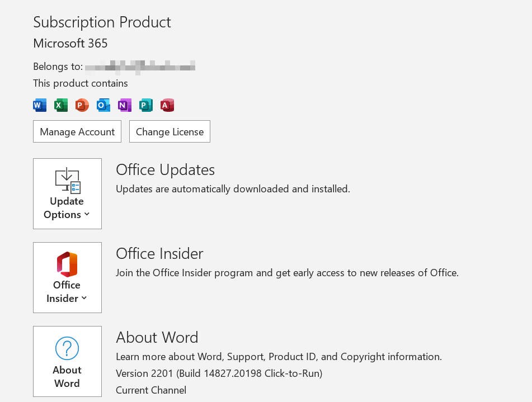Image resolution: width=532 pixels, height=402 pixels.
Task: Click 'Updates are automatically downloaded and installed' text
Action: 233,189
